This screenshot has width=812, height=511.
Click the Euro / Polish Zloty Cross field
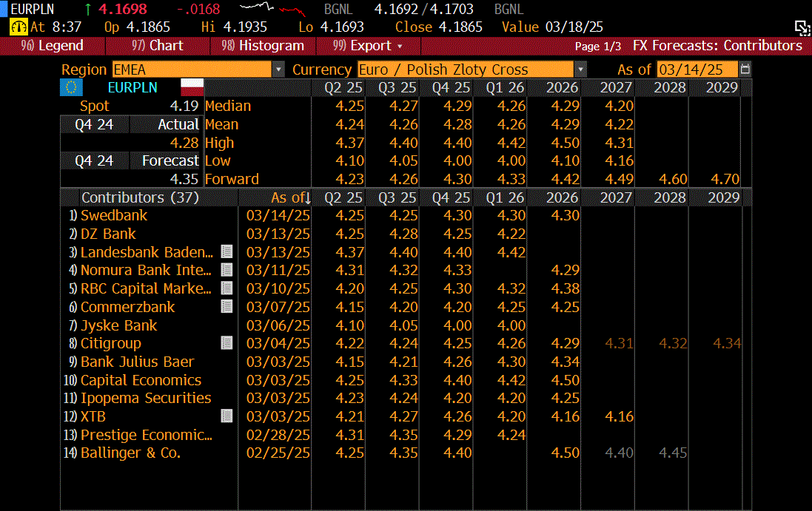click(x=466, y=70)
